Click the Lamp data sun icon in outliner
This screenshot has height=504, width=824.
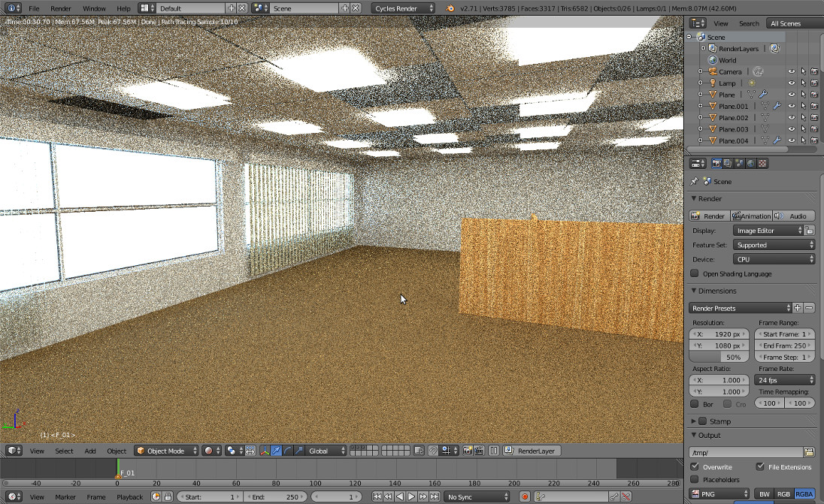pyautogui.click(x=752, y=83)
